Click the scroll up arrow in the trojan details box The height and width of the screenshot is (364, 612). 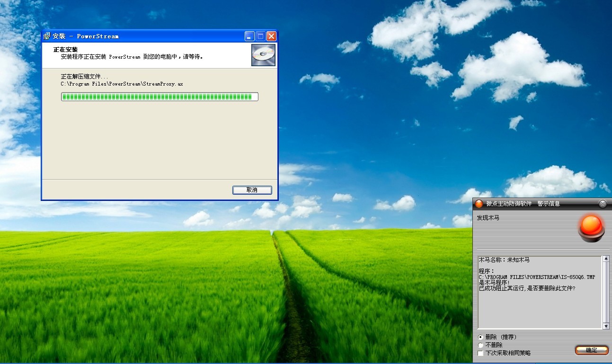(x=605, y=259)
